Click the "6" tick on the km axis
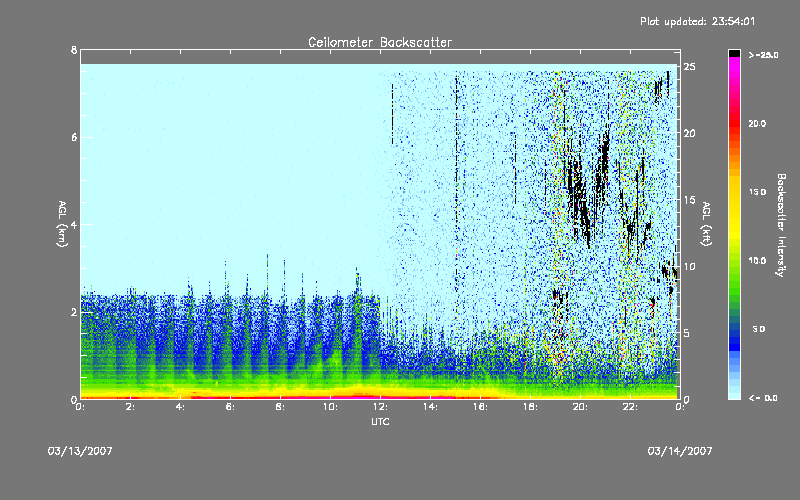Viewport: 800px width, 500px height. [x=74, y=137]
